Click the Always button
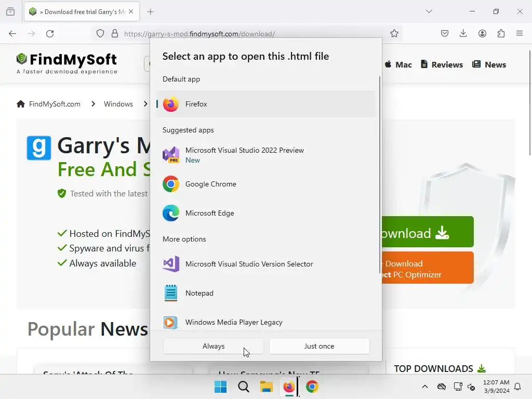This screenshot has width=532, height=399. (x=214, y=346)
